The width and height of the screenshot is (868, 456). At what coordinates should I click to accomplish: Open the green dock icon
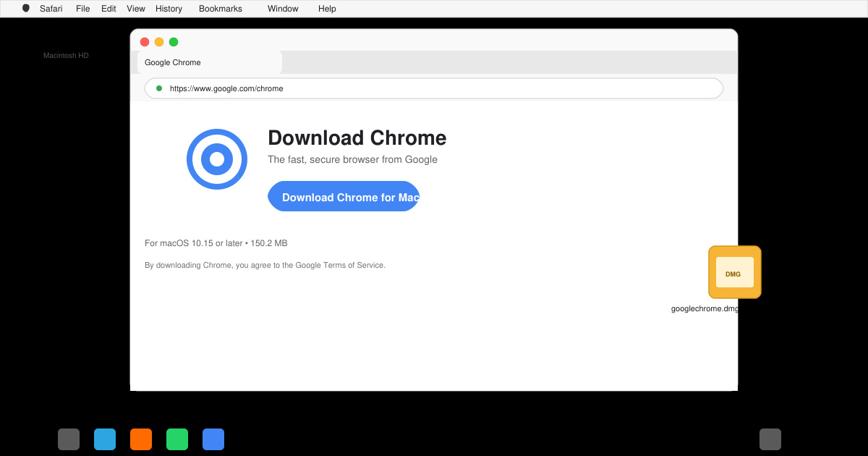[x=177, y=439]
